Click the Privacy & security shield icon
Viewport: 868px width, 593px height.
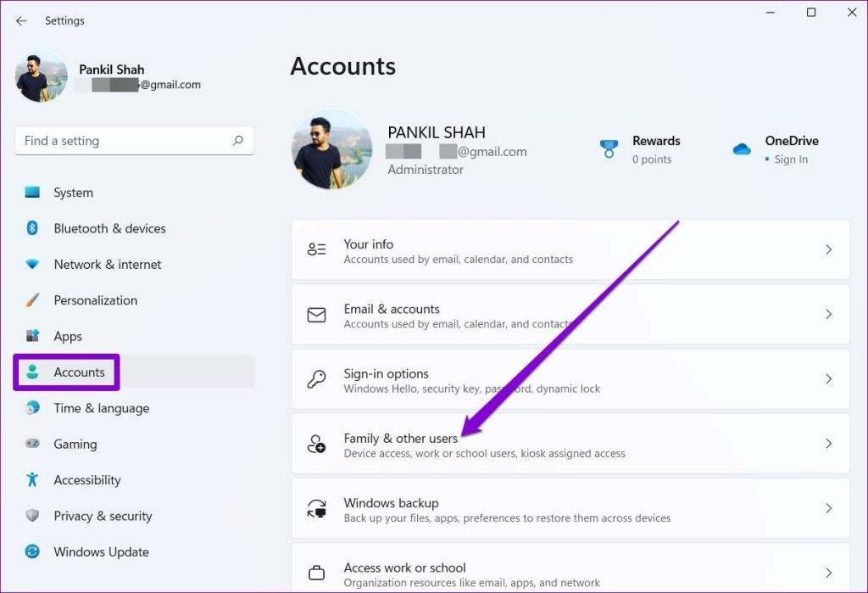tap(32, 516)
